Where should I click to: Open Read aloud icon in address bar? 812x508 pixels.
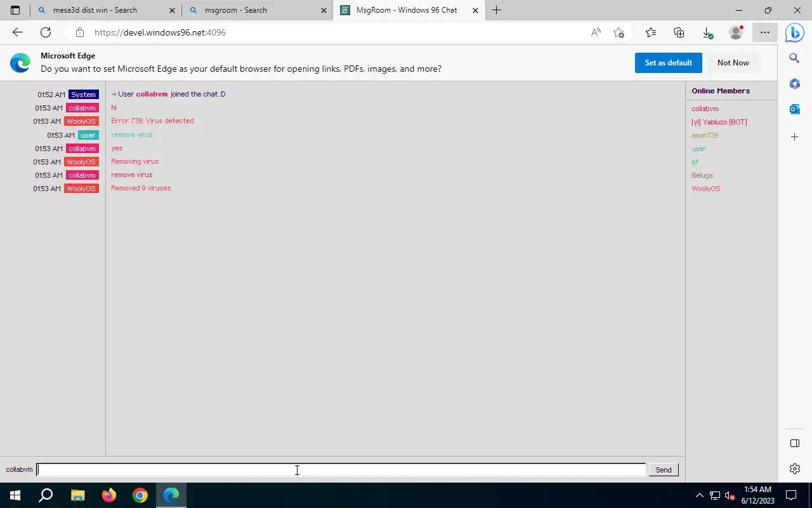[596, 32]
